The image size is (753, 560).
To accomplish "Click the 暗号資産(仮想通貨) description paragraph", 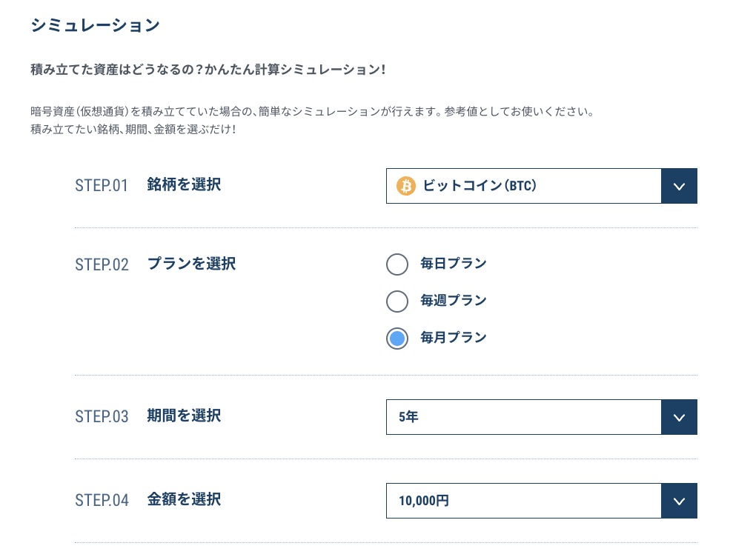I will point(312,121).
